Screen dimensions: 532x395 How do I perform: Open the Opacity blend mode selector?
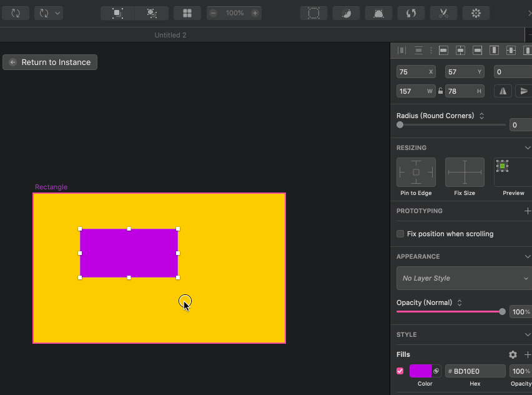460,303
